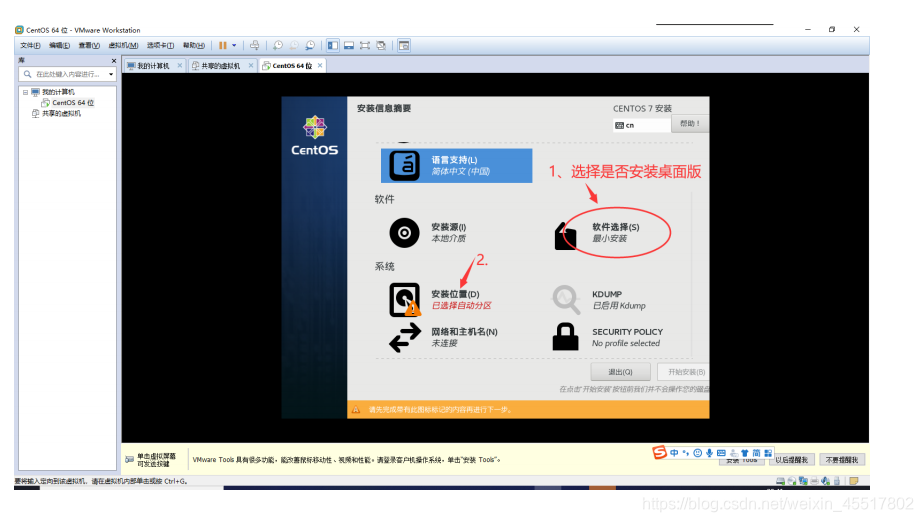Toggle Sogou punctuation mode icon
923x522 pixels.
(686, 453)
